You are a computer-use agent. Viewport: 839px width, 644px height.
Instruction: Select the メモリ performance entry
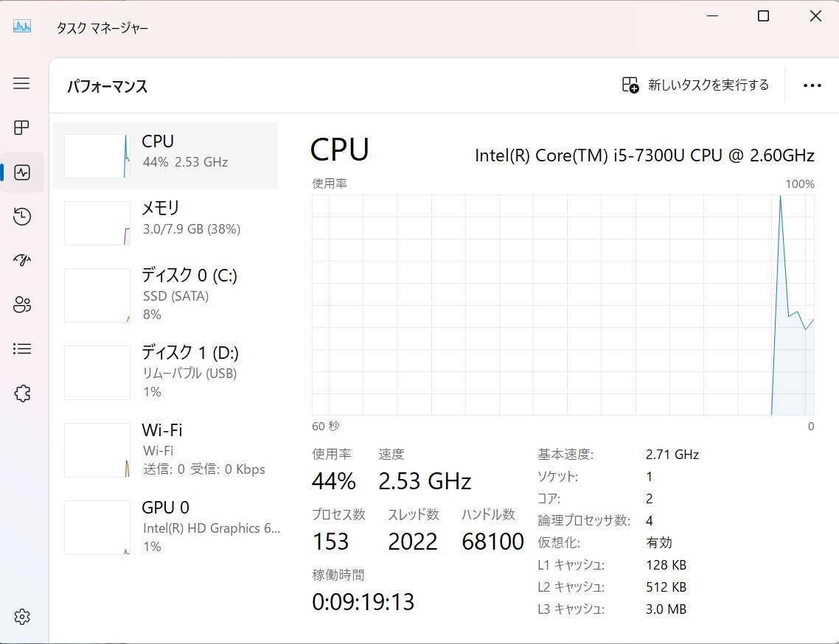click(x=166, y=222)
